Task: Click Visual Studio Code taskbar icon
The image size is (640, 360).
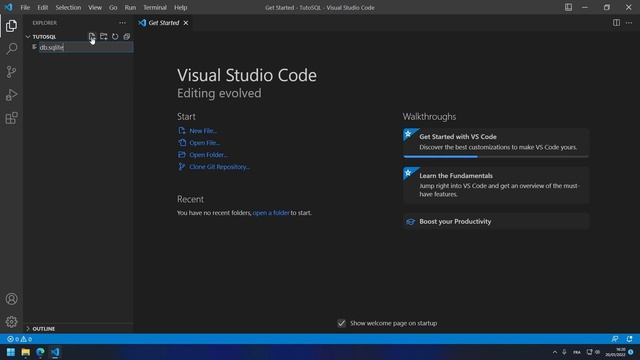Action: [x=55, y=352]
